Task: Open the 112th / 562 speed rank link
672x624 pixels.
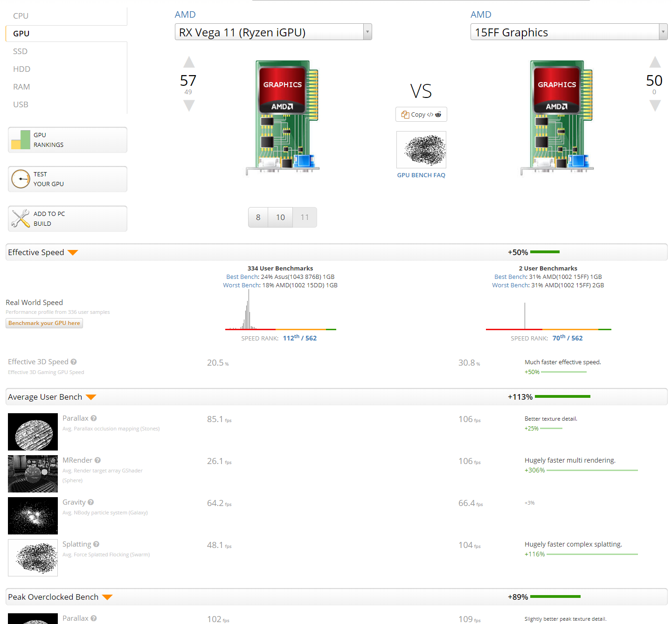Action: (x=300, y=338)
